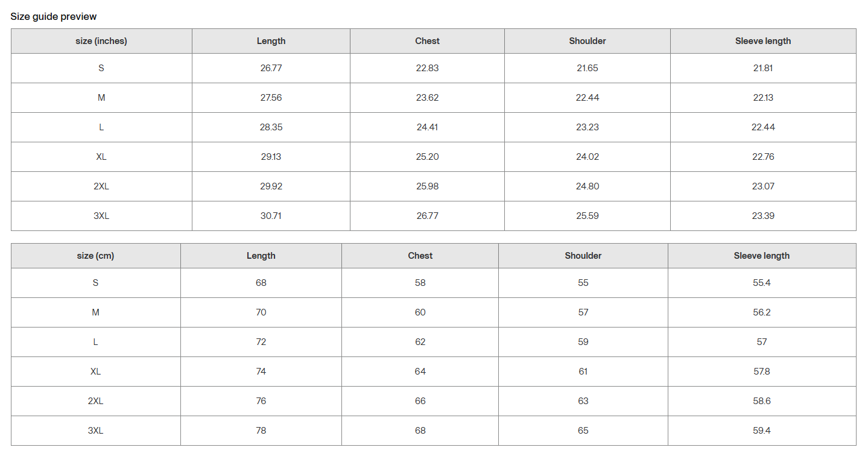The width and height of the screenshot is (868, 459).
Task: Click the Length header in the cm table
Action: [261, 256]
